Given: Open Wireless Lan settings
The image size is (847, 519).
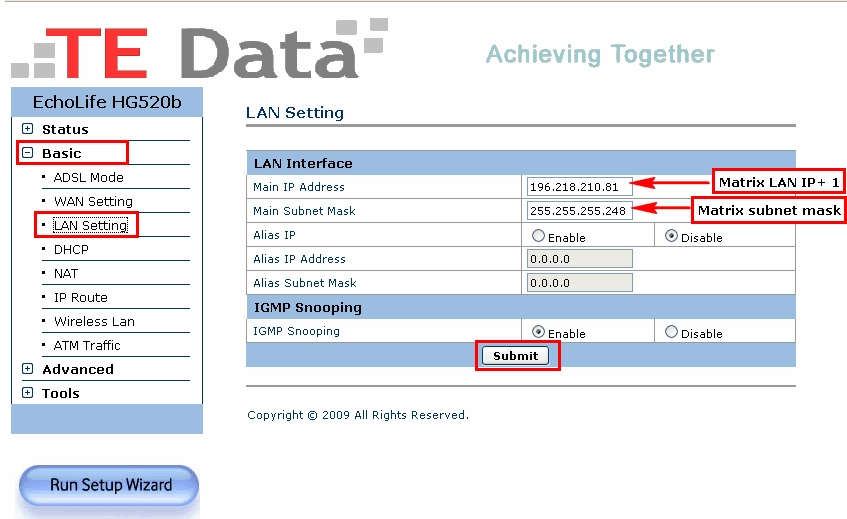Looking at the screenshot, I should point(94,321).
